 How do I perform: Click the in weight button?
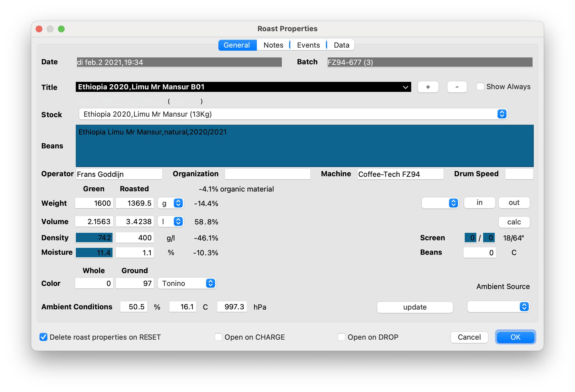click(479, 203)
